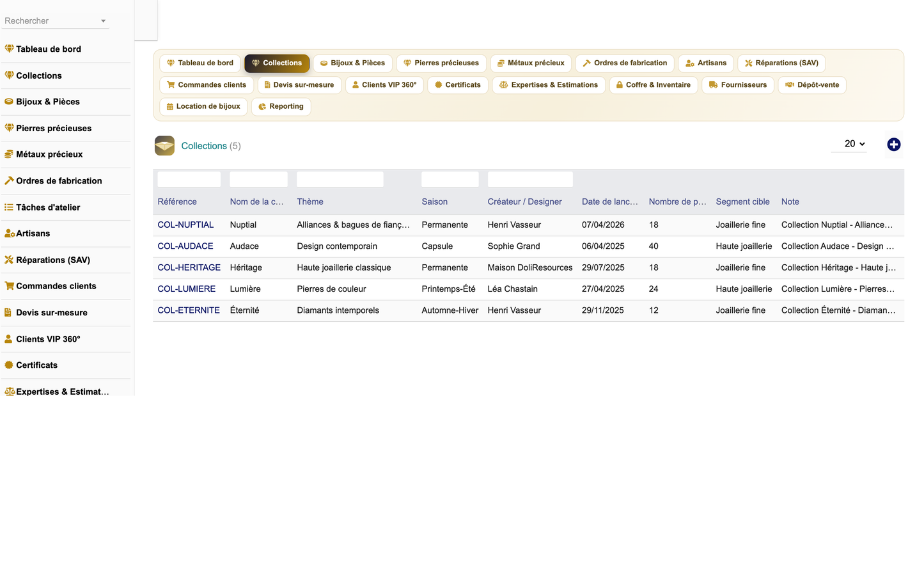The height and width of the screenshot is (572, 924).
Task: Go to top Artisans tab
Action: pos(706,63)
